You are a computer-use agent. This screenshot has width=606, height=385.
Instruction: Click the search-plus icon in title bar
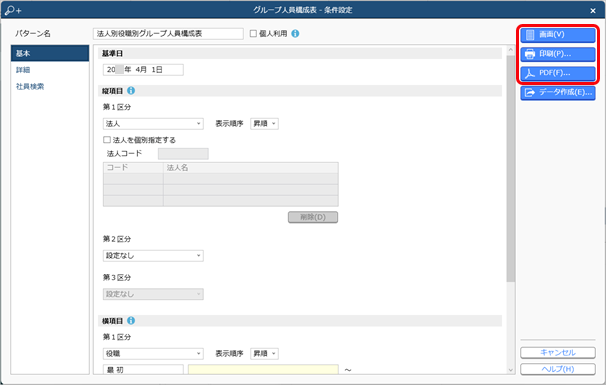12,10
